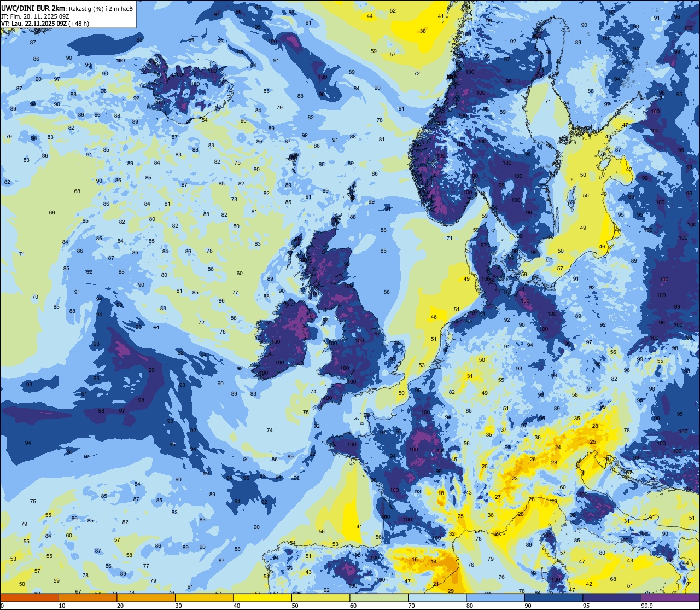Image resolution: width=700 pixels, height=610 pixels.
Task: Click the purple legend segment above 99.9
Action: click(x=670, y=597)
